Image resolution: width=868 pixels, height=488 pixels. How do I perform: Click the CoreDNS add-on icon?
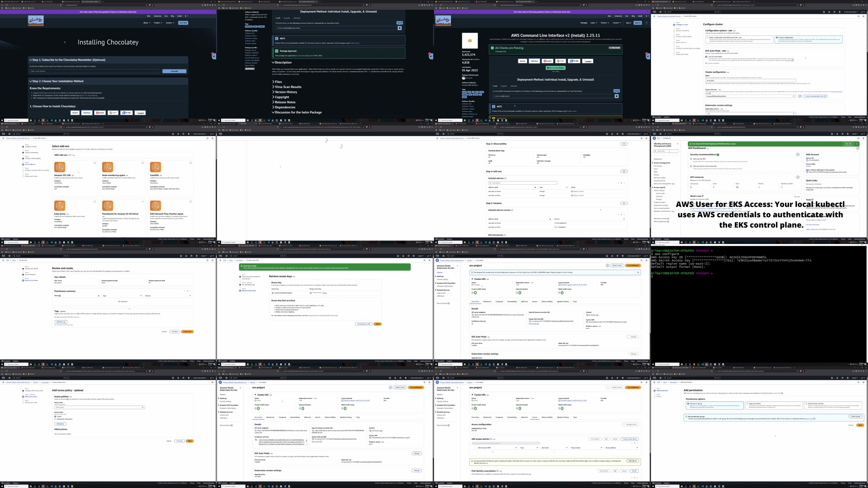tap(155, 167)
